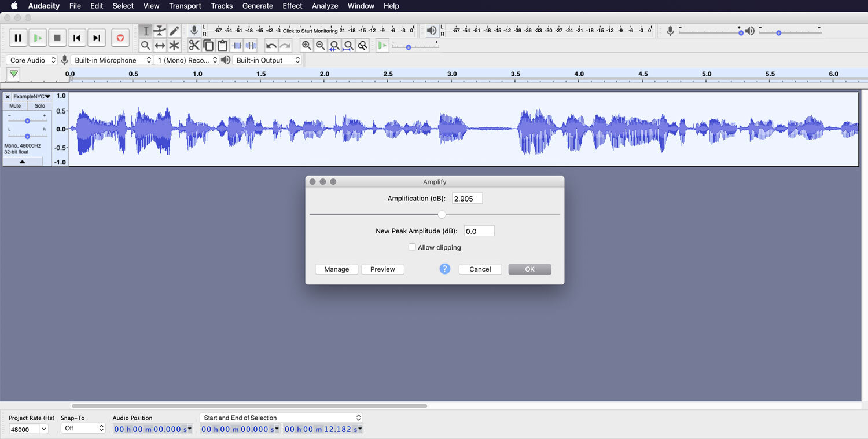Image resolution: width=868 pixels, height=439 pixels.
Task: Click the Trim audio icon
Action: click(x=237, y=45)
